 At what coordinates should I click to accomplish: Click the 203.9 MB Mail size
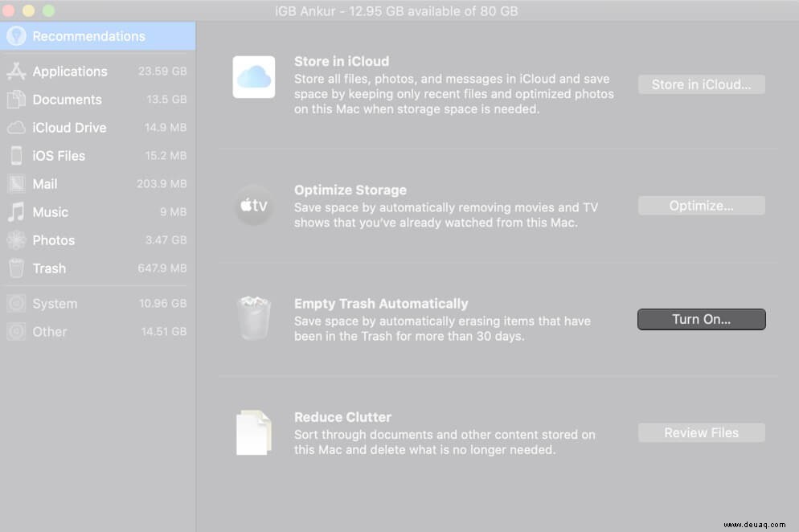162,183
